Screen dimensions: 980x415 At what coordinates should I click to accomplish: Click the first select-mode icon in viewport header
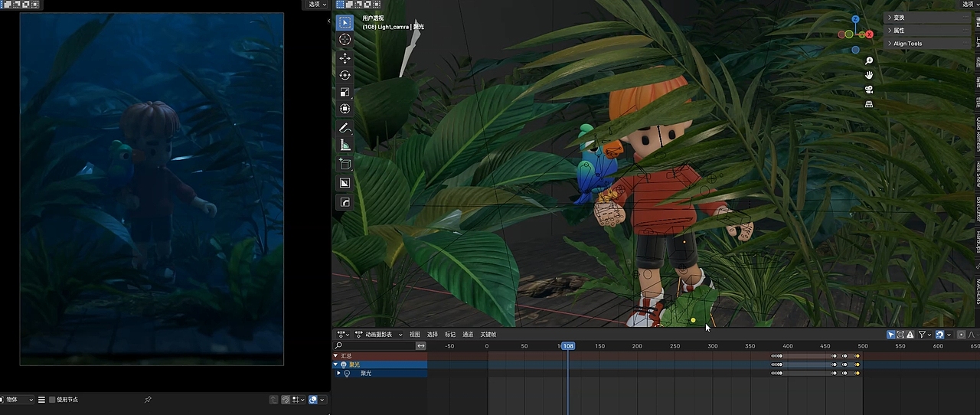coord(341,4)
